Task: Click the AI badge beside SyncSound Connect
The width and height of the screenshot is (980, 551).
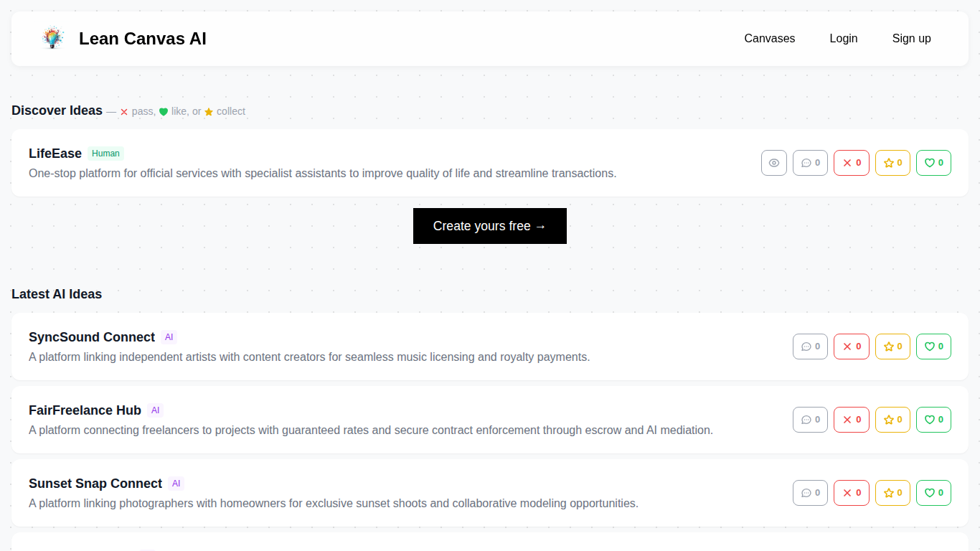Action: (169, 337)
